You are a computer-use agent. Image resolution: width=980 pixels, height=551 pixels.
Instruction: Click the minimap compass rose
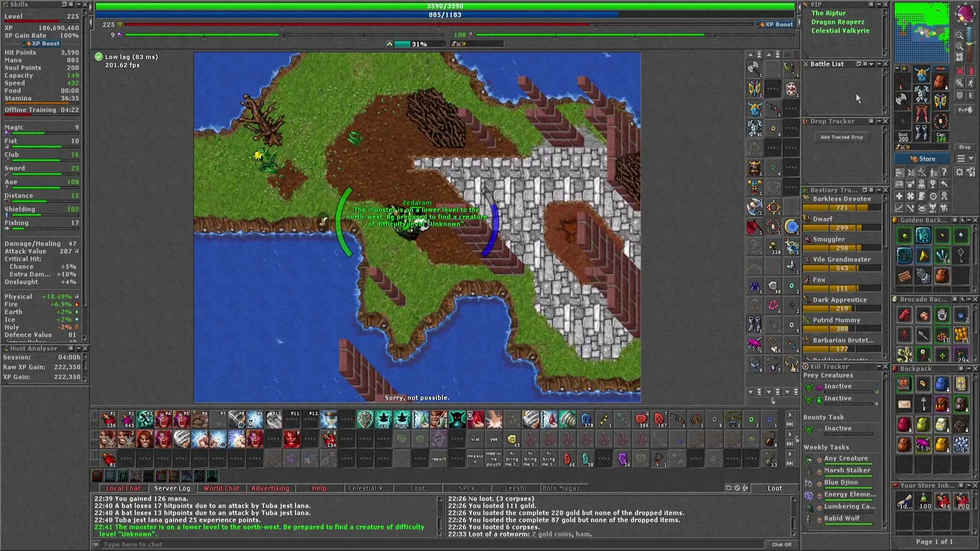(x=965, y=14)
